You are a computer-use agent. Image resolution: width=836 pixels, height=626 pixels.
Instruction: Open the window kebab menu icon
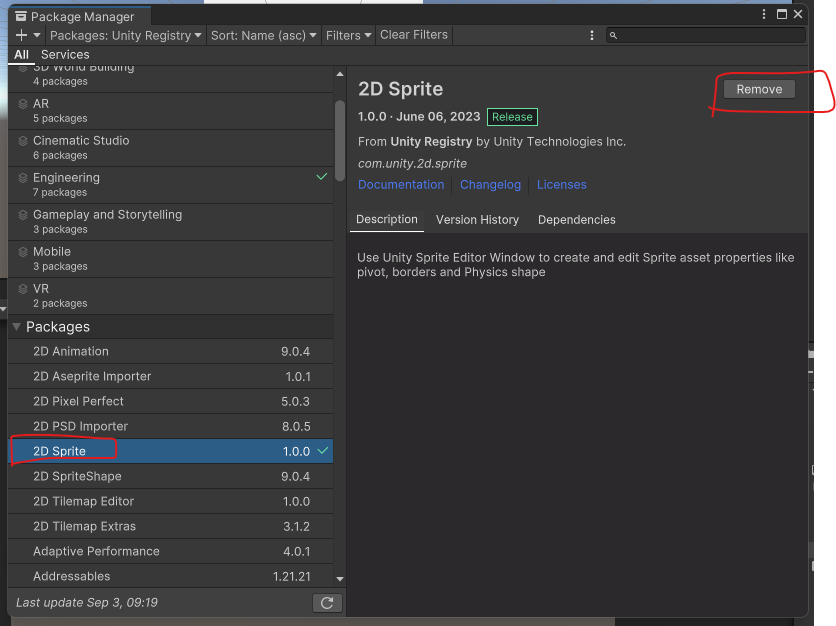click(x=764, y=14)
